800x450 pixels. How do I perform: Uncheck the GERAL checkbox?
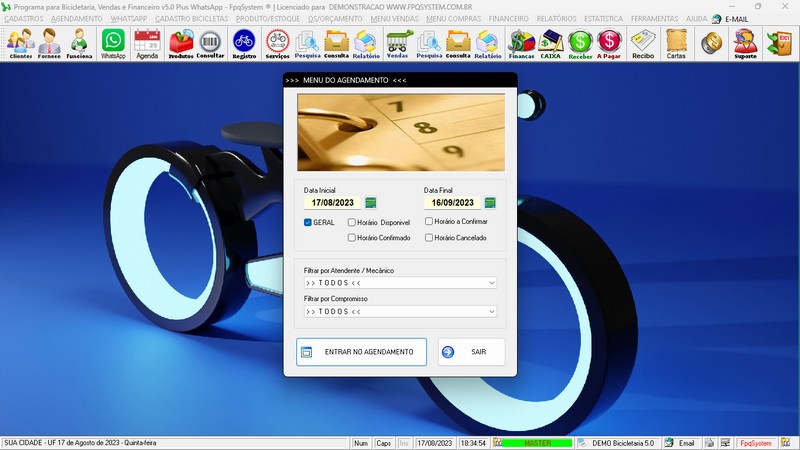pos(308,222)
